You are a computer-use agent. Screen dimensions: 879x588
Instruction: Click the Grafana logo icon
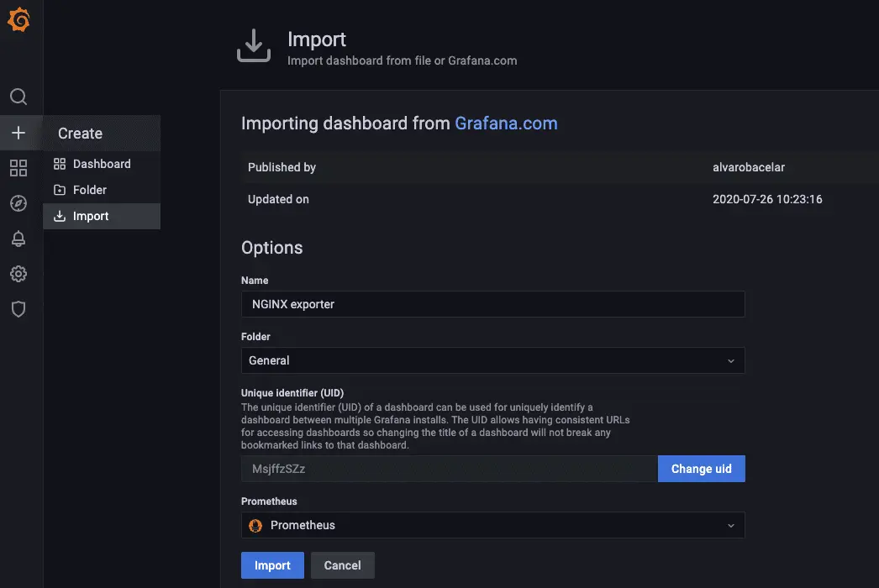tap(19, 18)
